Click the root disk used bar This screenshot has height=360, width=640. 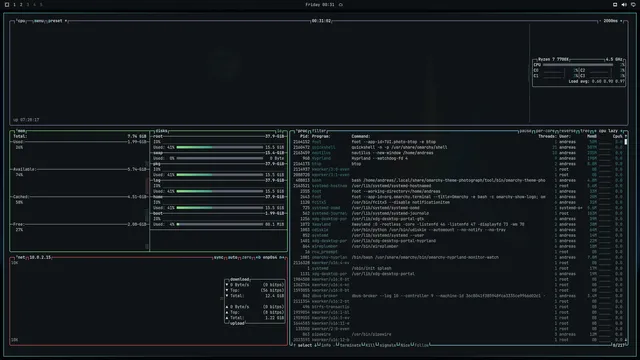click(220, 147)
